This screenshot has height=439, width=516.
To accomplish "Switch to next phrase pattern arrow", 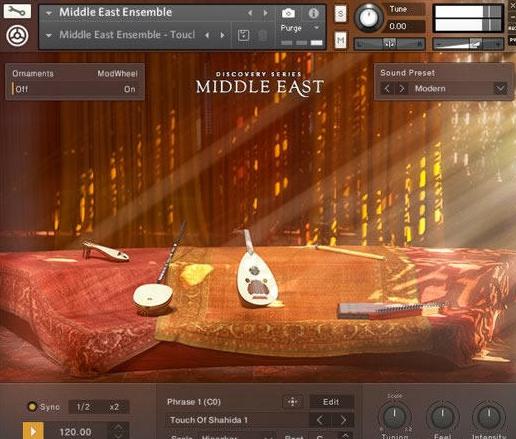I will (343, 420).
